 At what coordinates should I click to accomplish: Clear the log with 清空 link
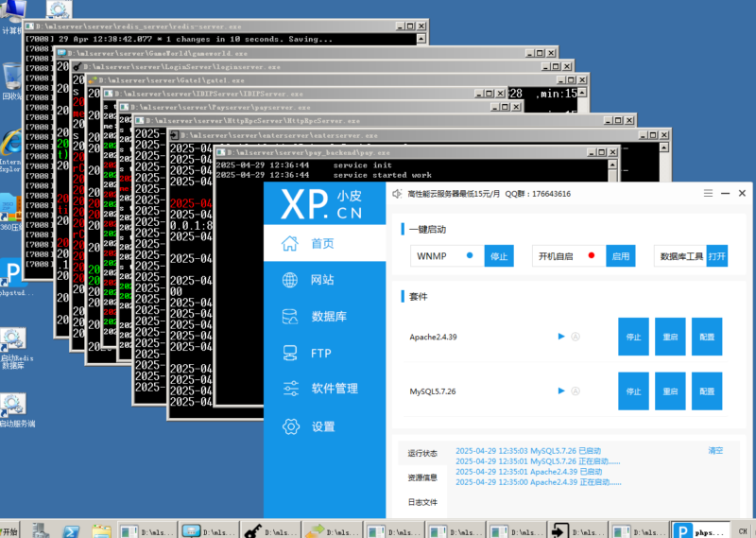715,451
